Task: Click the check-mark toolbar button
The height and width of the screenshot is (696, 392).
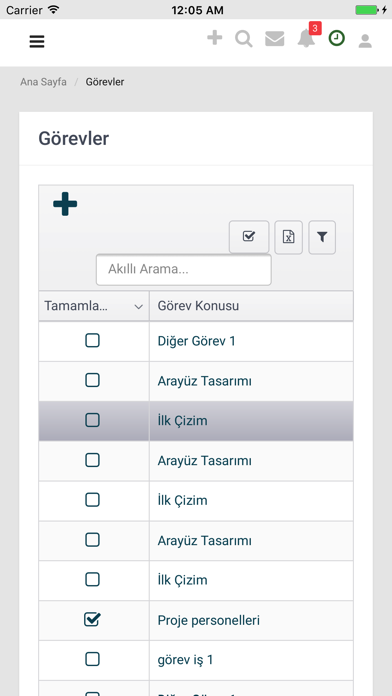Action: 249,237
